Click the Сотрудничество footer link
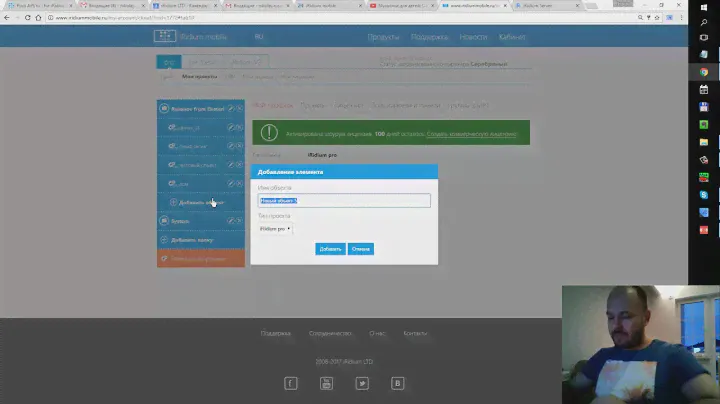Viewport: 720px width, 404px height. (330, 333)
